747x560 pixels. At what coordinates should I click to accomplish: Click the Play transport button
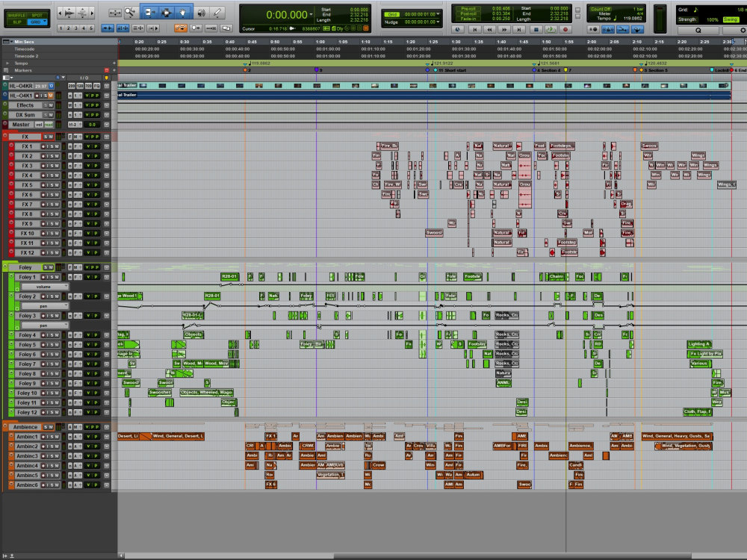point(551,30)
